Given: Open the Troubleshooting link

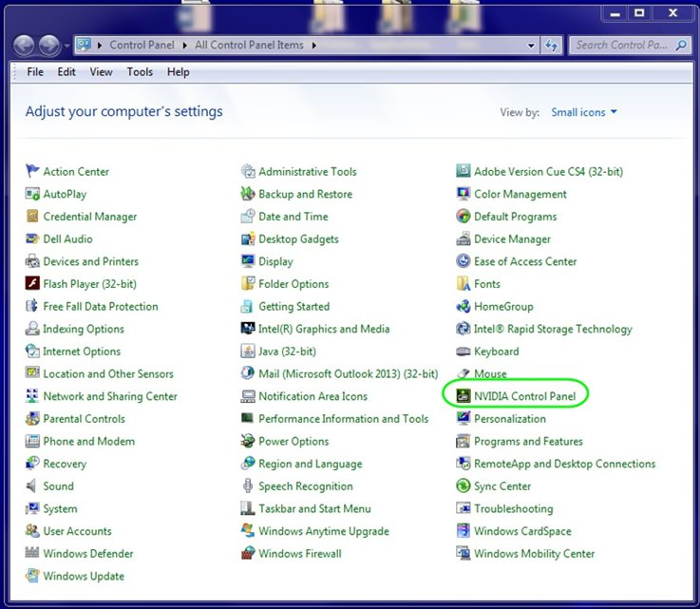Looking at the screenshot, I should tap(514, 509).
